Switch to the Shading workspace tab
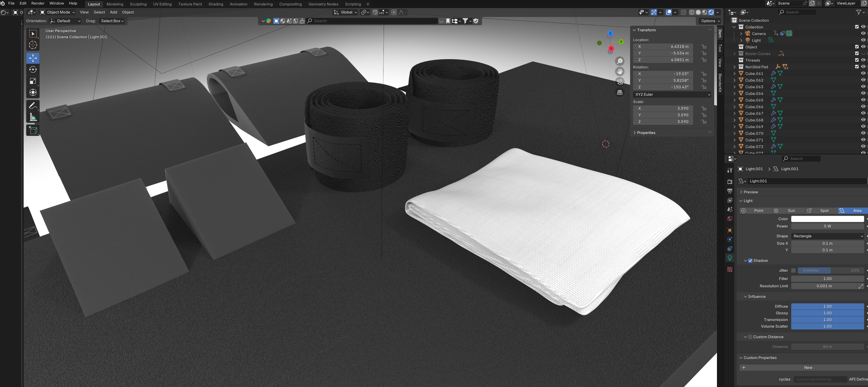The height and width of the screenshot is (387, 868). [x=216, y=4]
